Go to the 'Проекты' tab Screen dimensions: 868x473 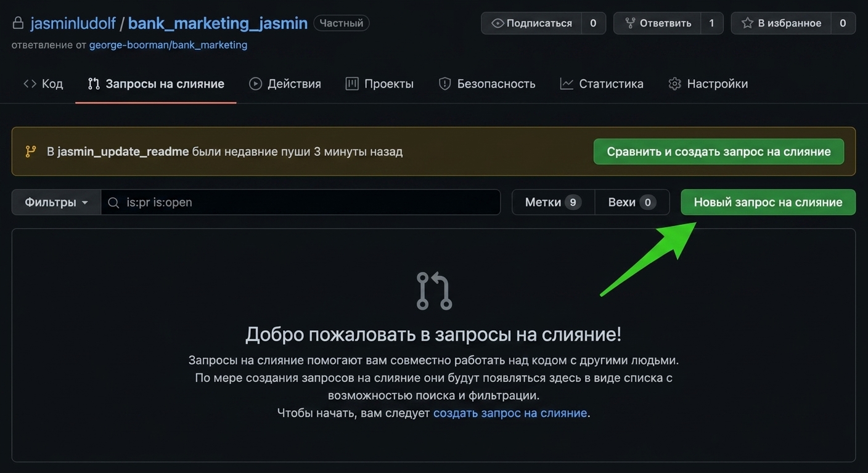(380, 84)
